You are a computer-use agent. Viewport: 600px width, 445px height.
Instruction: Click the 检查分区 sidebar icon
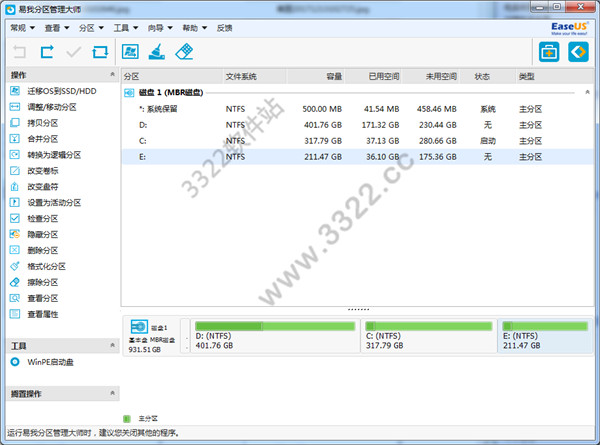(15, 218)
